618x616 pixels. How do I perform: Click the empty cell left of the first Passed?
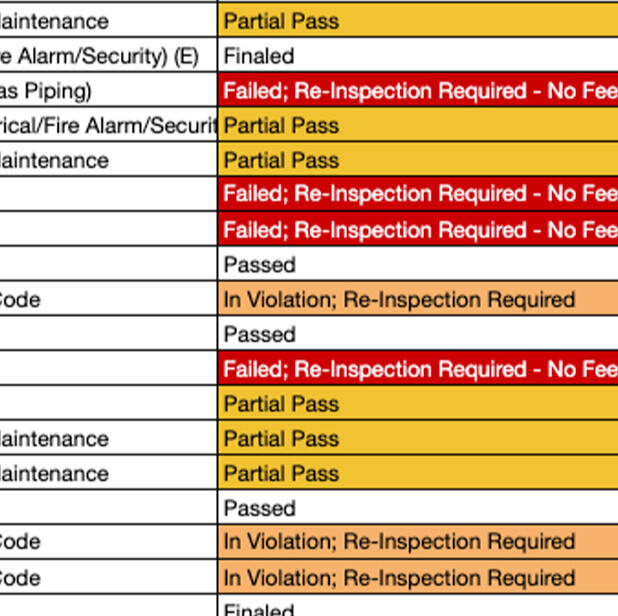coord(108,265)
